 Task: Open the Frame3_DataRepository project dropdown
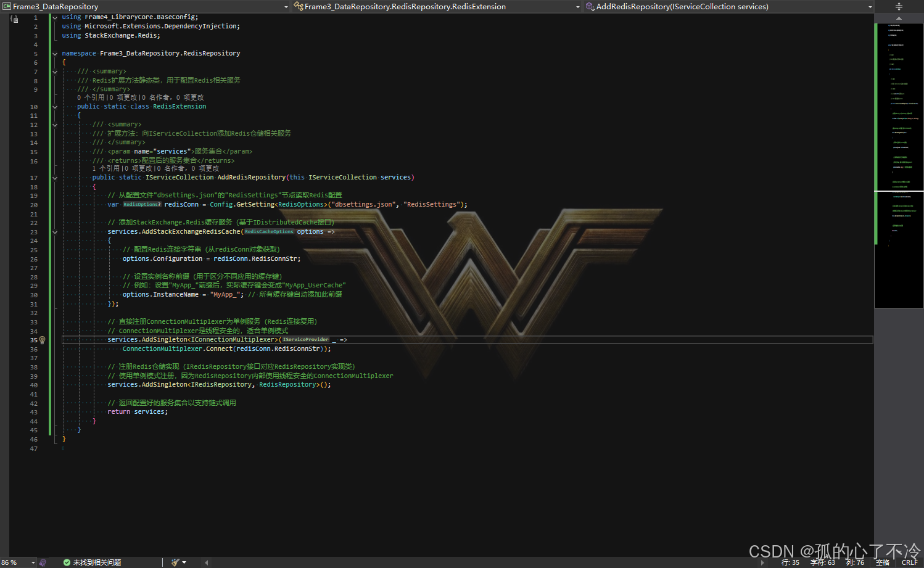pos(286,7)
